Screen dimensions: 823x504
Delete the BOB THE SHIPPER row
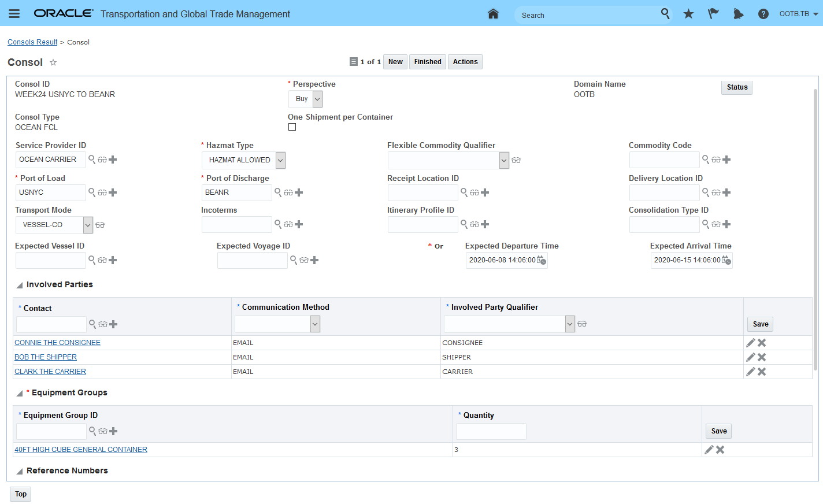tap(762, 357)
